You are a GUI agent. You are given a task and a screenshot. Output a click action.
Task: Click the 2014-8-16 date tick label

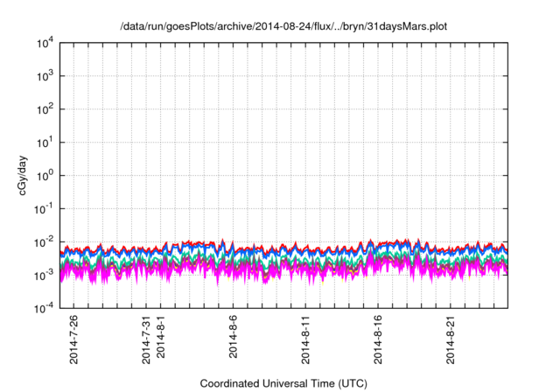(x=378, y=339)
